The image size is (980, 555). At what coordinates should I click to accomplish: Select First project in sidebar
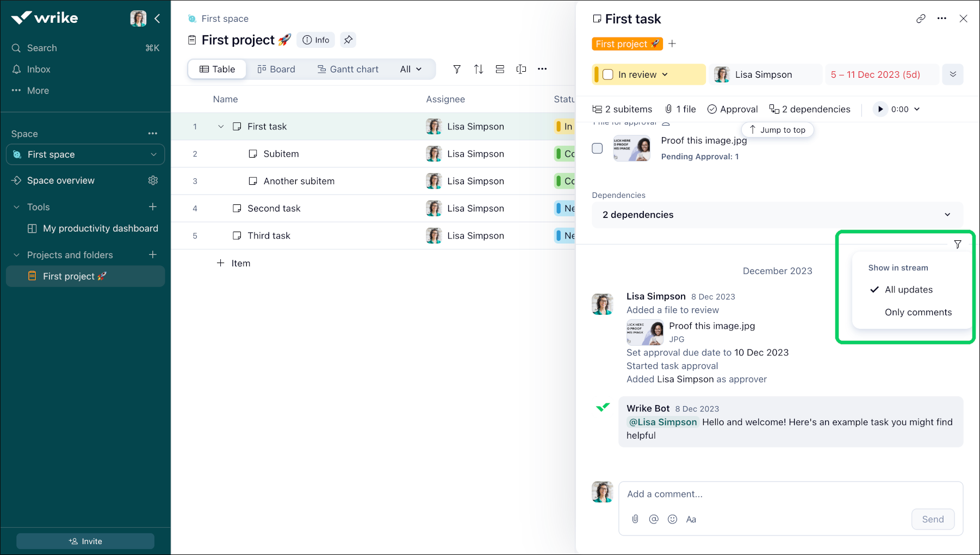tap(85, 276)
